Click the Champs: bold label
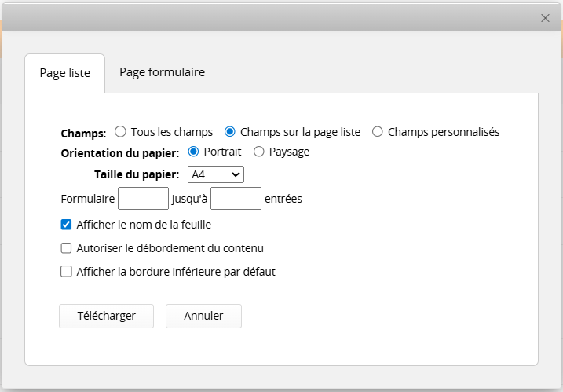 tap(83, 133)
